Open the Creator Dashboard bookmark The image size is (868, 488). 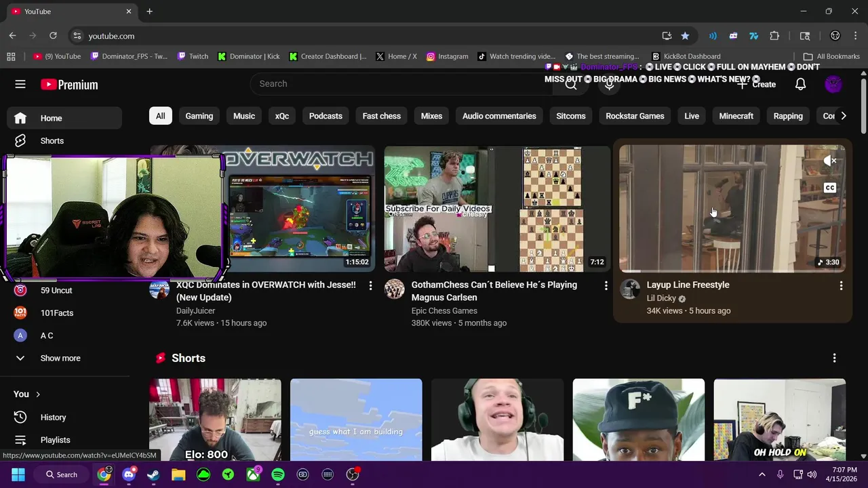pyautogui.click(x=327, y=56)
